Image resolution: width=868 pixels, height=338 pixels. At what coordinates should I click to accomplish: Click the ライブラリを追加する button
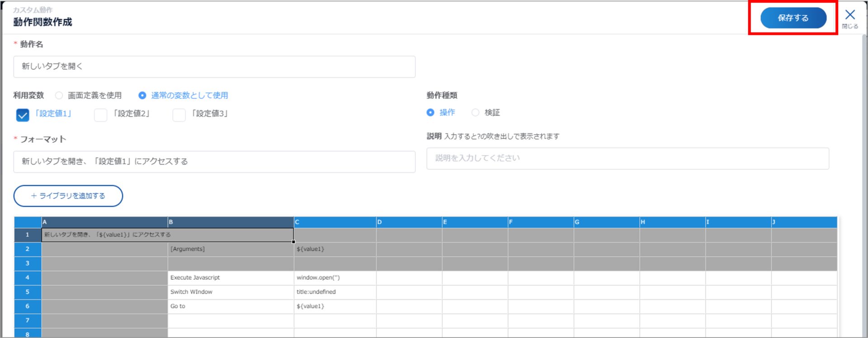click(x=68, y=196)
